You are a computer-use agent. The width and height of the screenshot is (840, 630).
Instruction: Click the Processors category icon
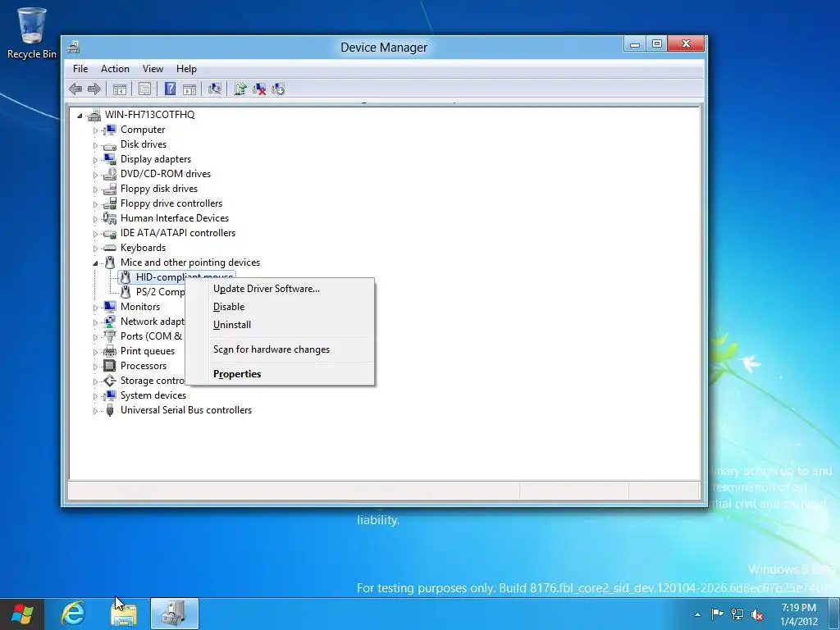(x=110, y=366)
